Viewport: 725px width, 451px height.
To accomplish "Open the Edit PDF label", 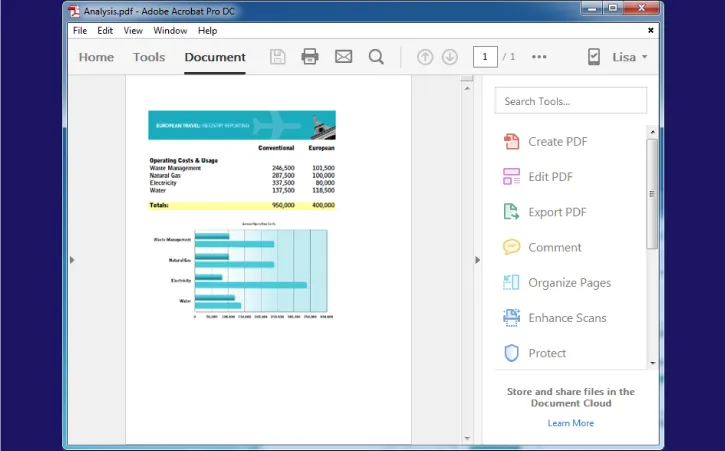I will [x=551, y=177].
